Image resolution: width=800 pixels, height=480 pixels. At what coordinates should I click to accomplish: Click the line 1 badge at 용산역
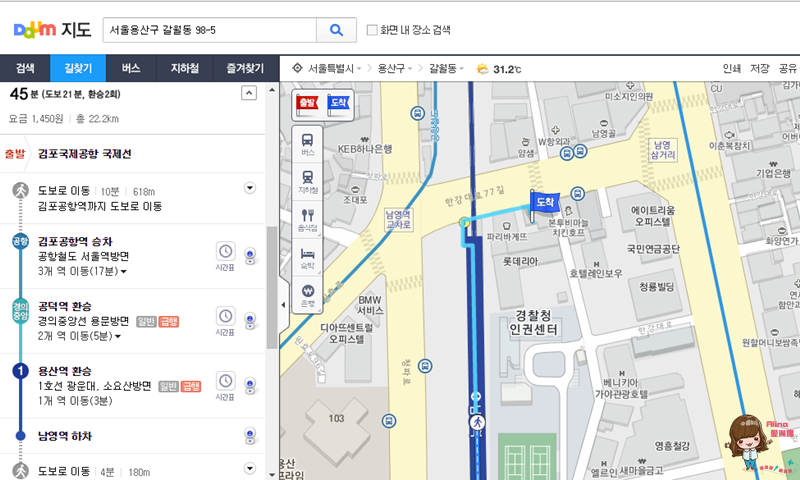click(x=20, y=370)
